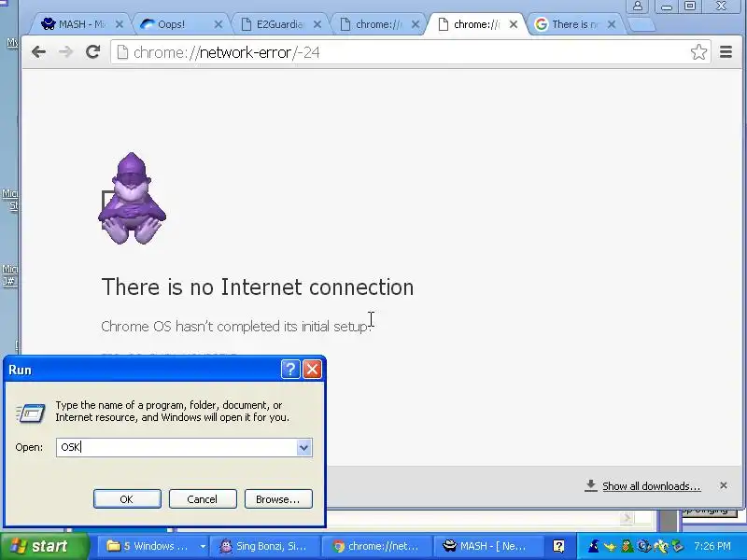Switch to the 'There is no' Google tab
The height and width of the screenshot is (560, 747).
pyautogui.click(x=574, y=24)
